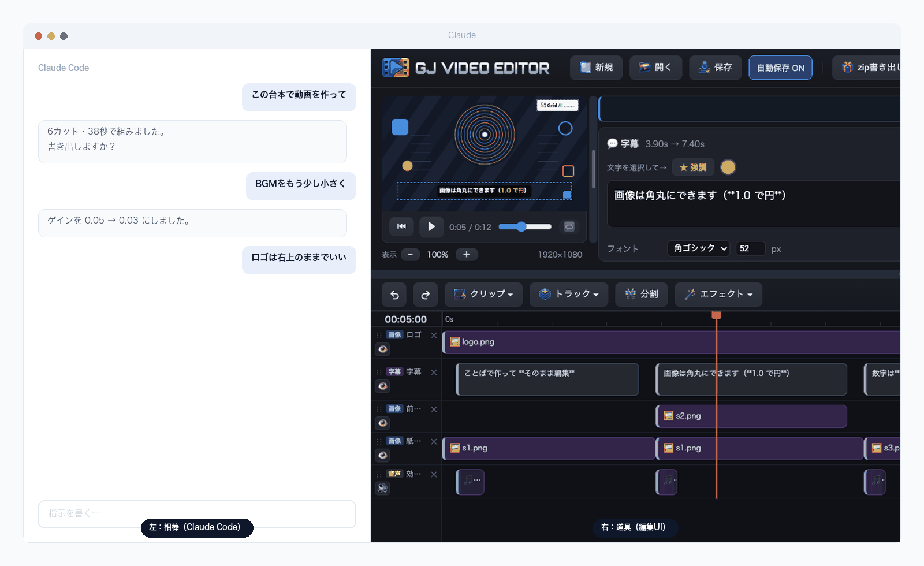
Task: Click the 1920×1080 resolution label
Action: (x=560, y=255)
